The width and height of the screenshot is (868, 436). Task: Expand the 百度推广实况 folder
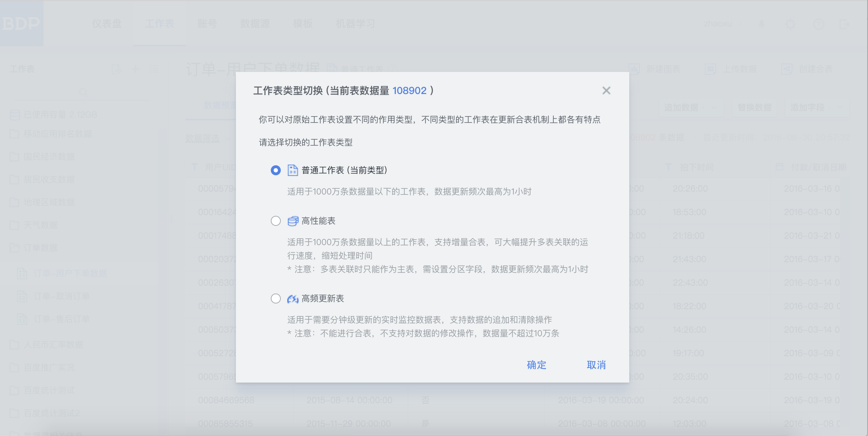click(x=42, y=368)
